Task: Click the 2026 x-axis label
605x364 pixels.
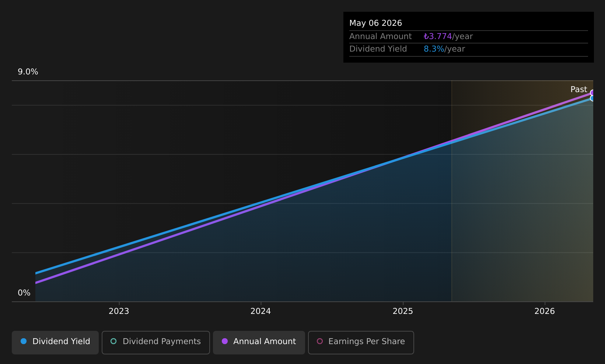Action: 545,311
